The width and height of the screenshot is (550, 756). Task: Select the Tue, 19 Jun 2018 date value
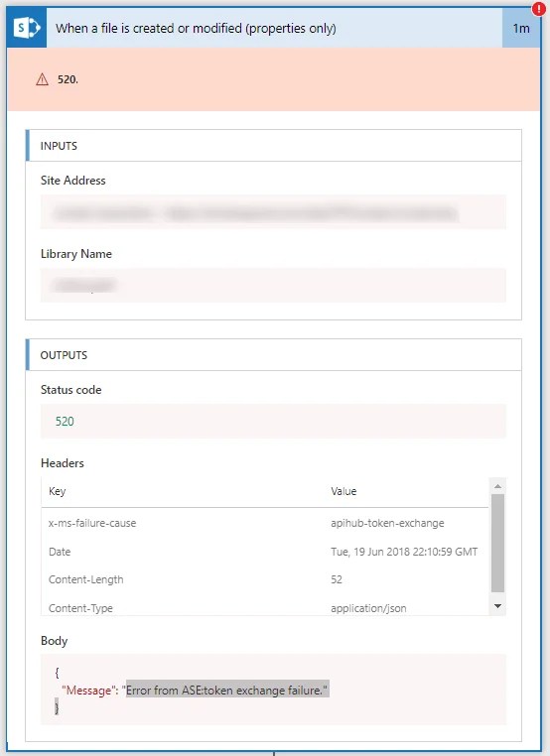pos(404,552)
